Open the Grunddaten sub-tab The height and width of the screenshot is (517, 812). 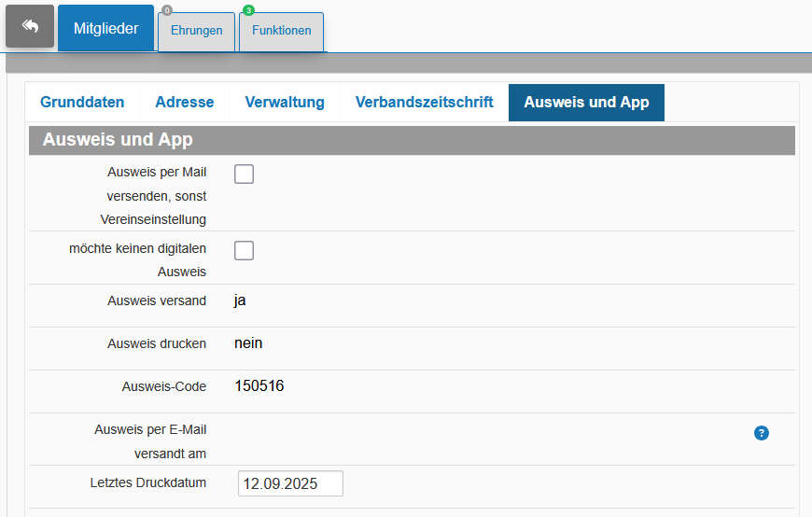pos(82,102)
